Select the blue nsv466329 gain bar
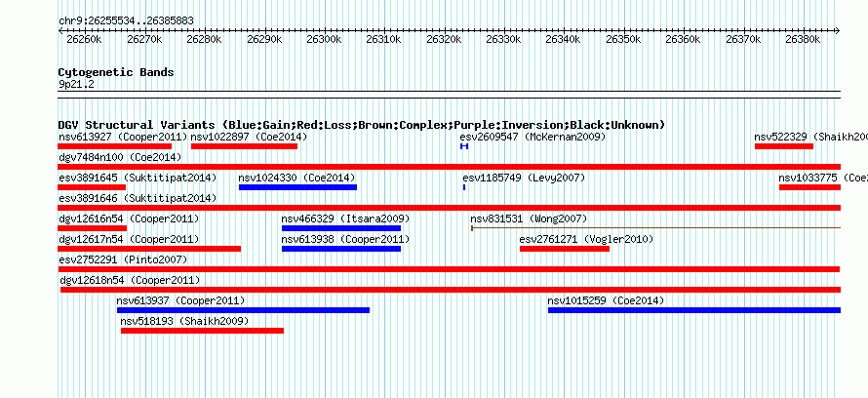The width and height of the screenshot is (868, 398). (341, 228)
